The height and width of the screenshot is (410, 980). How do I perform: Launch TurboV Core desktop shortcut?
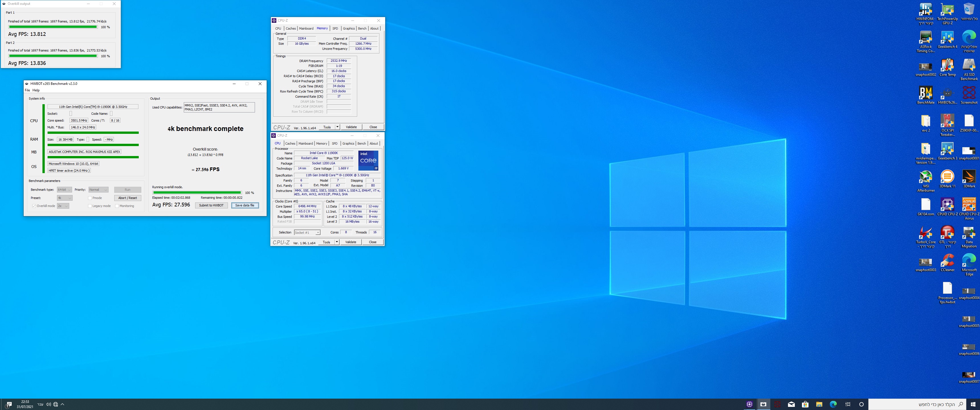tap(926, 237)
